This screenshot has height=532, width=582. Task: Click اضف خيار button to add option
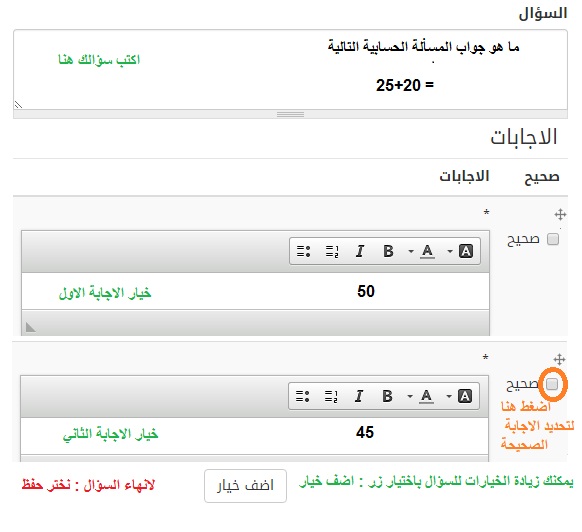(245, 486)
